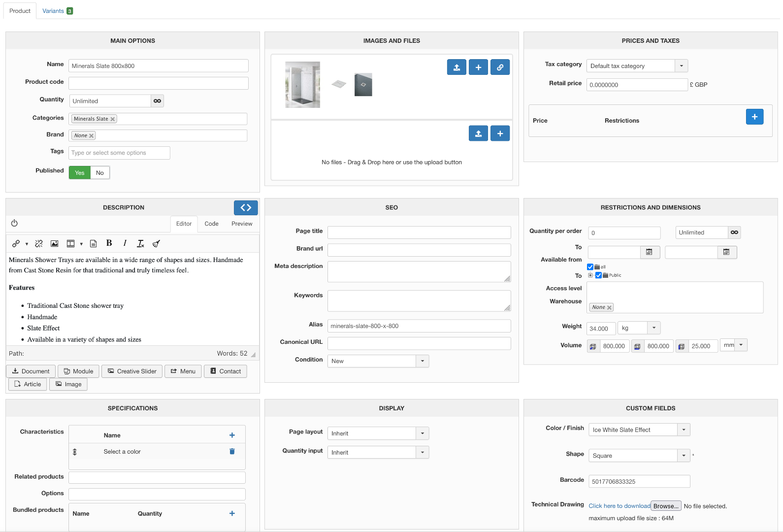Click the Bold formatting icon
Screen dimensions: 783x532
point(109,243)
